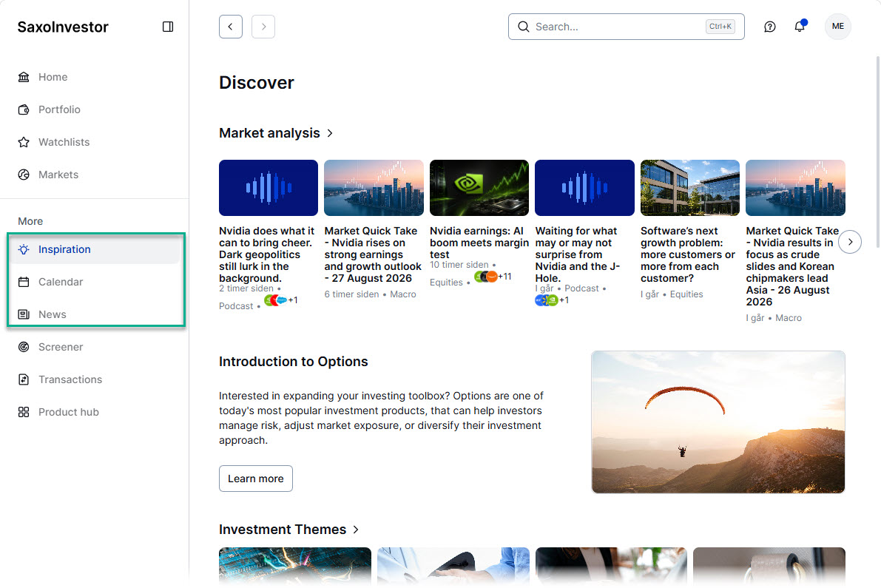881x588 pixels.
Task: Click the Discover page heading
Action: (256, 83)
